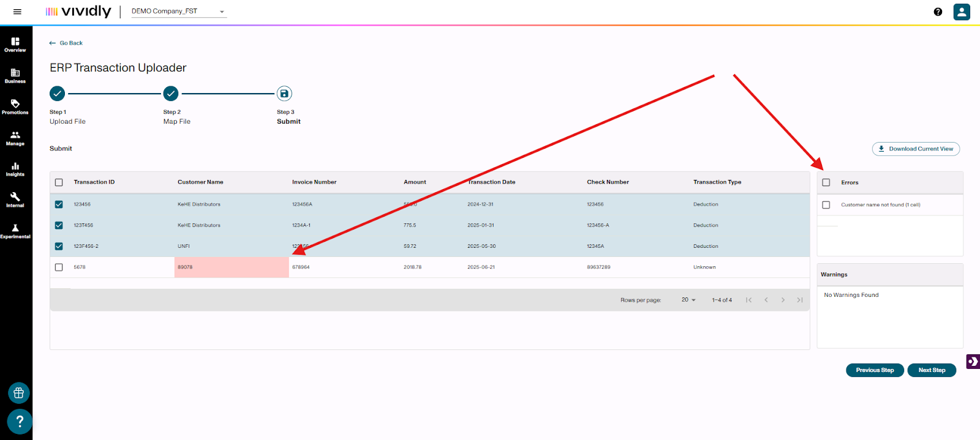Click the red highlighted 89078 customer cell
The height and width of the screenshot is (440, 980).
[231, 267]
